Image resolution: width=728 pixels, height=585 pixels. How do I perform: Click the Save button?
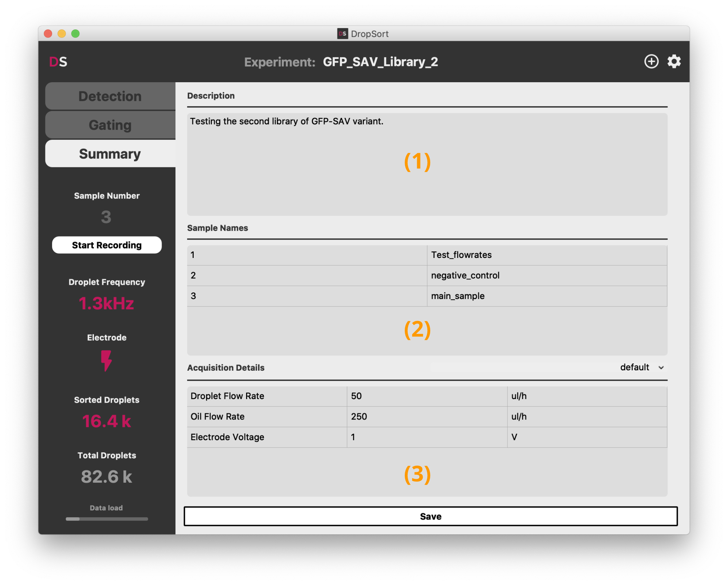coord(430,516)
